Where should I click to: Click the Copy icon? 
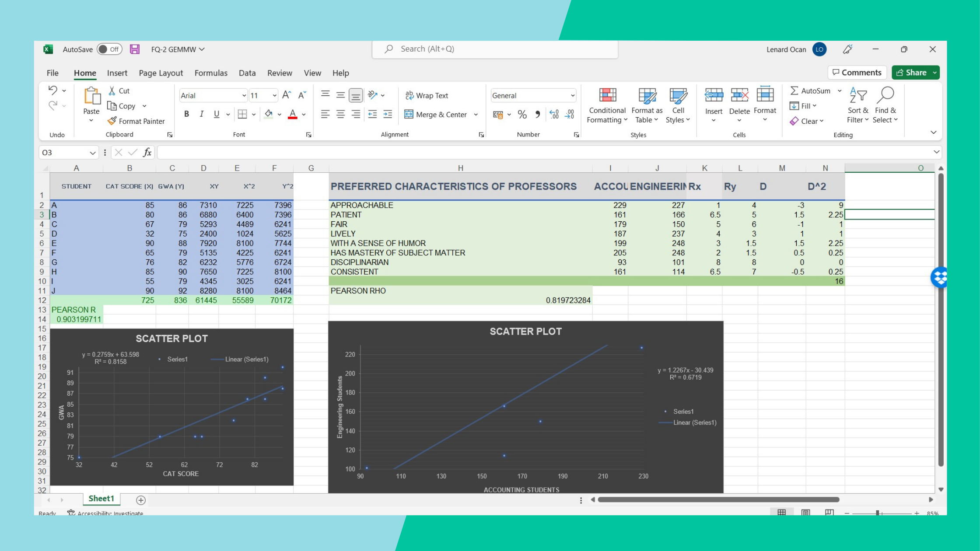112,106
